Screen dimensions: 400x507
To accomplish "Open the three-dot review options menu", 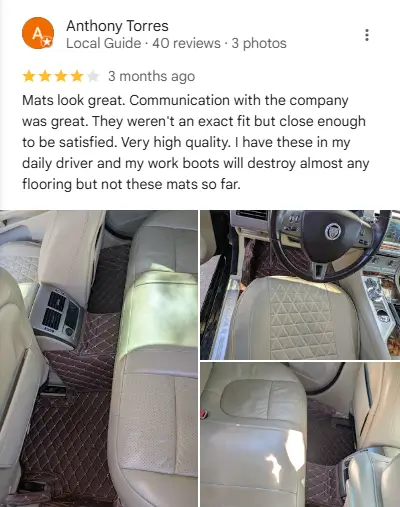I will click(367, 35).
